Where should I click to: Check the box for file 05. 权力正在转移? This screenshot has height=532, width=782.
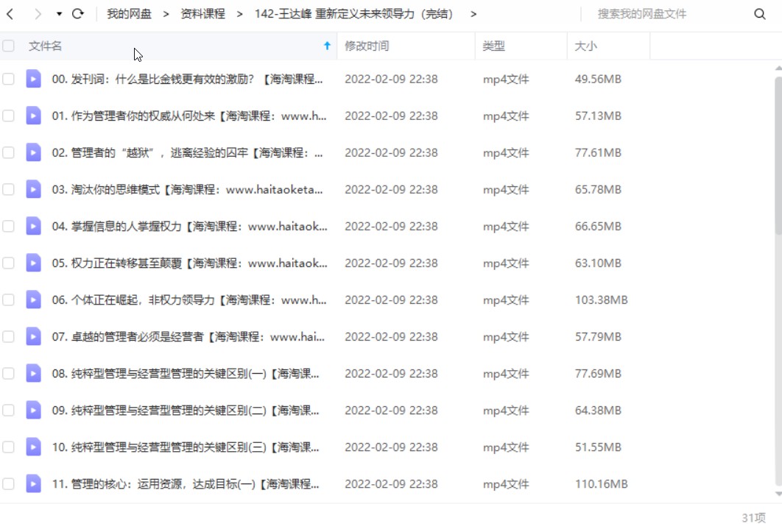pyautogui.click(x=9, y=263)
